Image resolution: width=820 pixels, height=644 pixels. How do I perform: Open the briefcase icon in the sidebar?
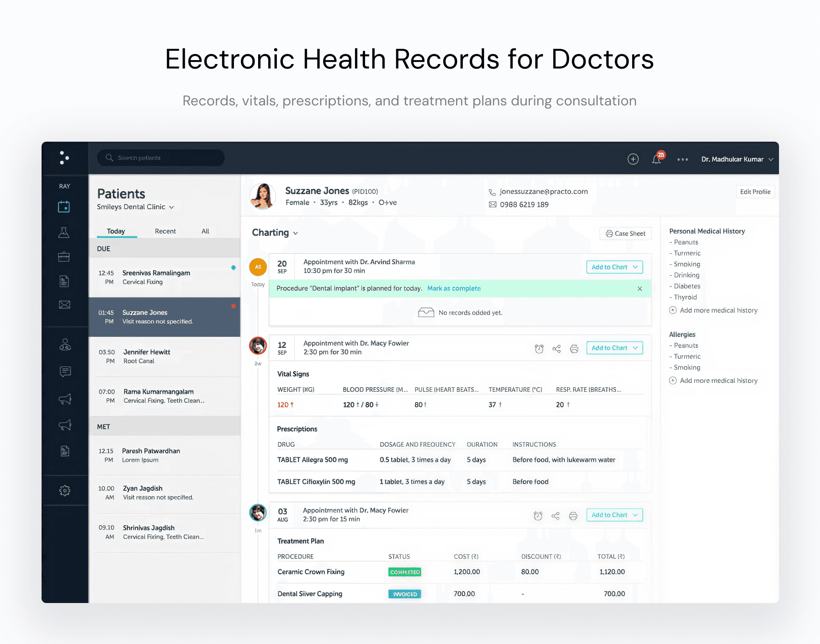pyautogui.click(x=65, y=256)
